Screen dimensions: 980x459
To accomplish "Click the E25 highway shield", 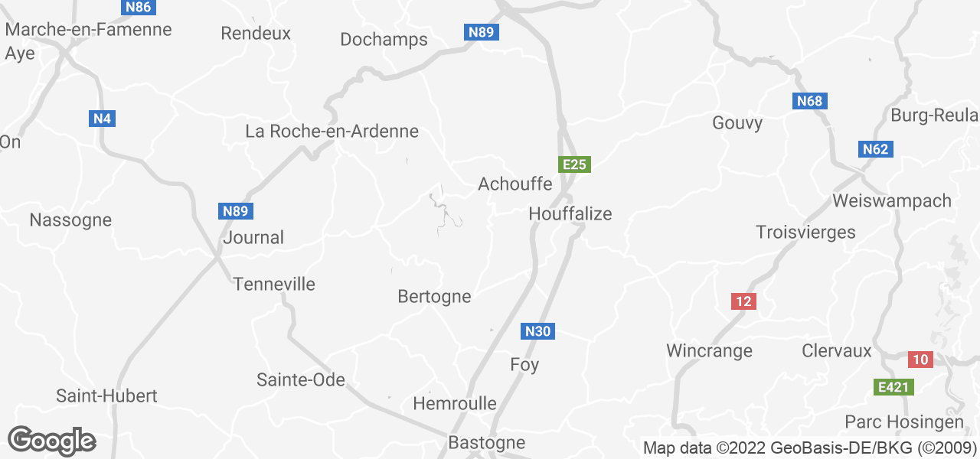I will [574, 164].
